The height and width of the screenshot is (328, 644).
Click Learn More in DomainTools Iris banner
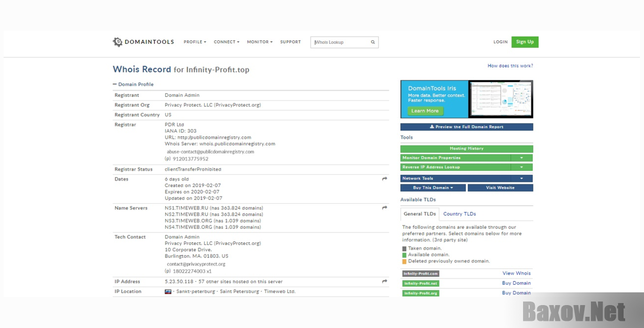(426, 111)
